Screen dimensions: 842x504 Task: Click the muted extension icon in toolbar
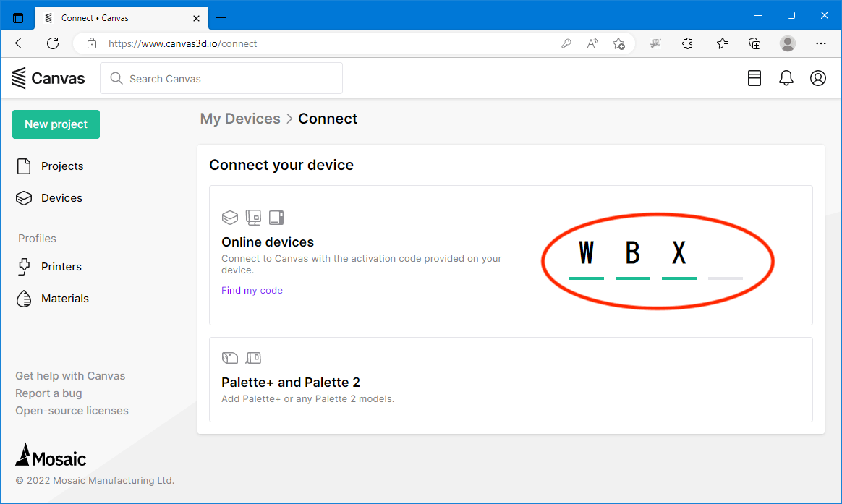click(x=655, y=43)
